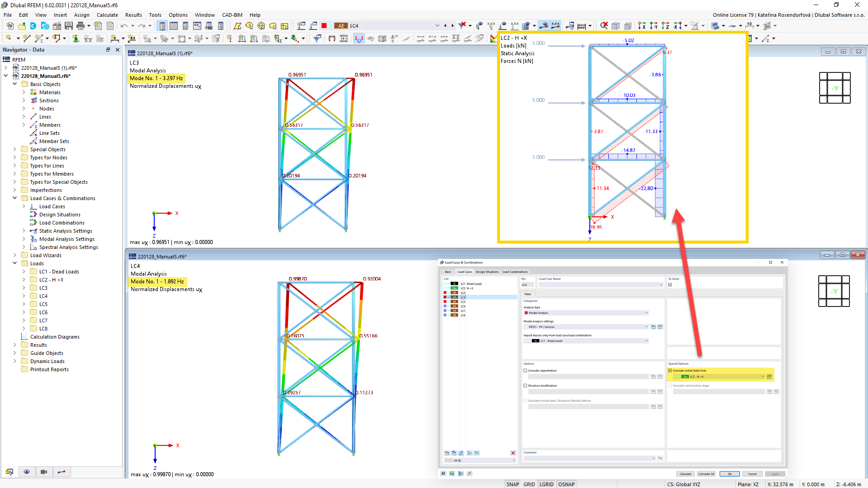Open the console script icon
868x488 pixels.
point(197,26)
